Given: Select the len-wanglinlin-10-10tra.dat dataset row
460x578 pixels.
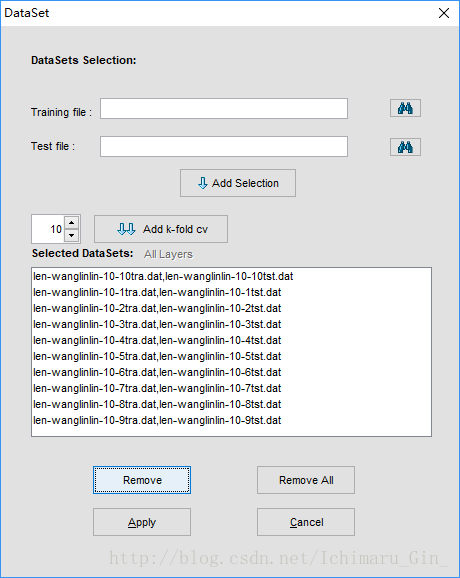Looking at the screenshot, I should pos(231,276).
